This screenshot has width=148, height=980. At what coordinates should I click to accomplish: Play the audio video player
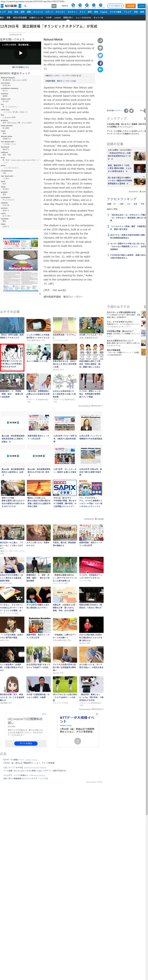tap(21, 53)
